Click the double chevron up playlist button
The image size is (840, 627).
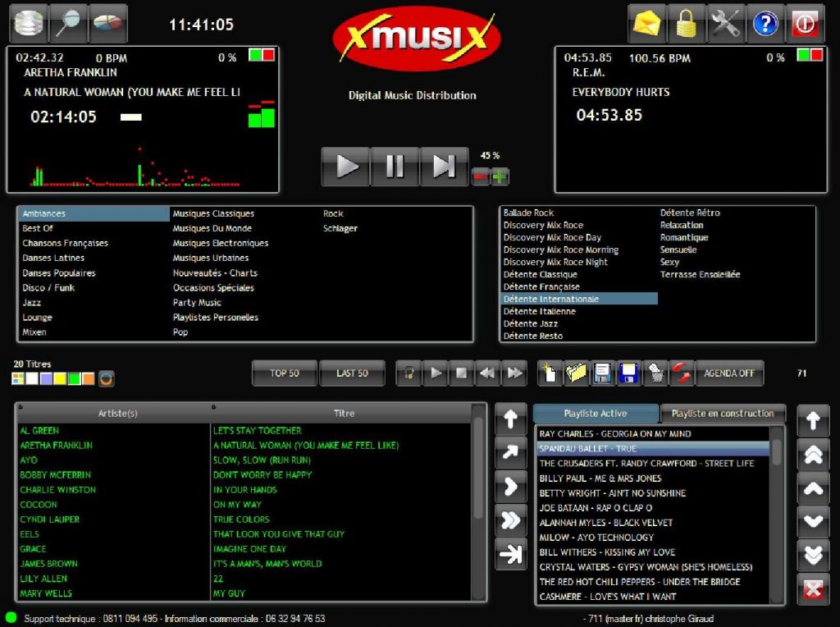813,455
